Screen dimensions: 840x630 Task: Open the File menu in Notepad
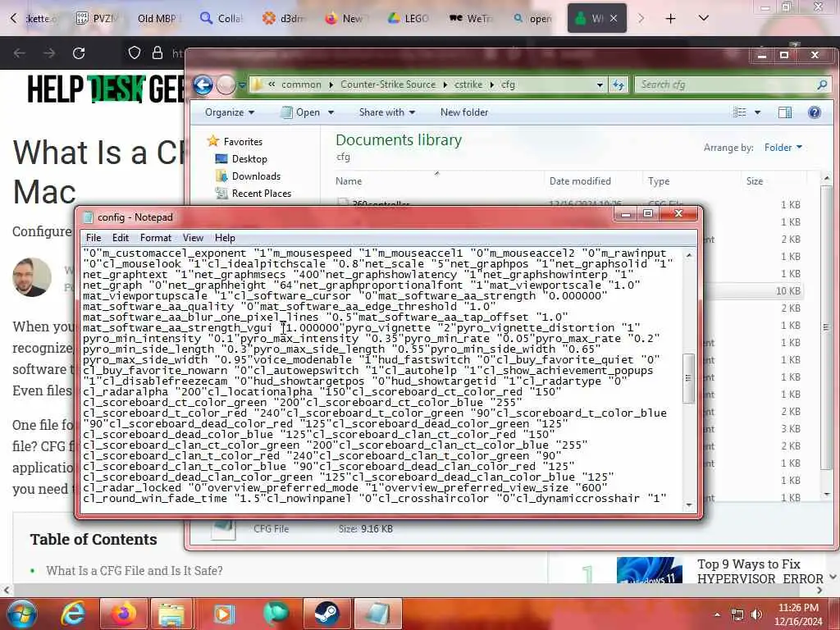click(x=94, y=238)
